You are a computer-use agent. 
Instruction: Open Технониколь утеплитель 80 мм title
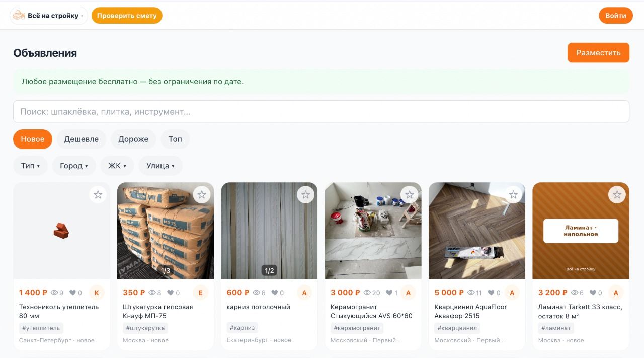(59, 311)
